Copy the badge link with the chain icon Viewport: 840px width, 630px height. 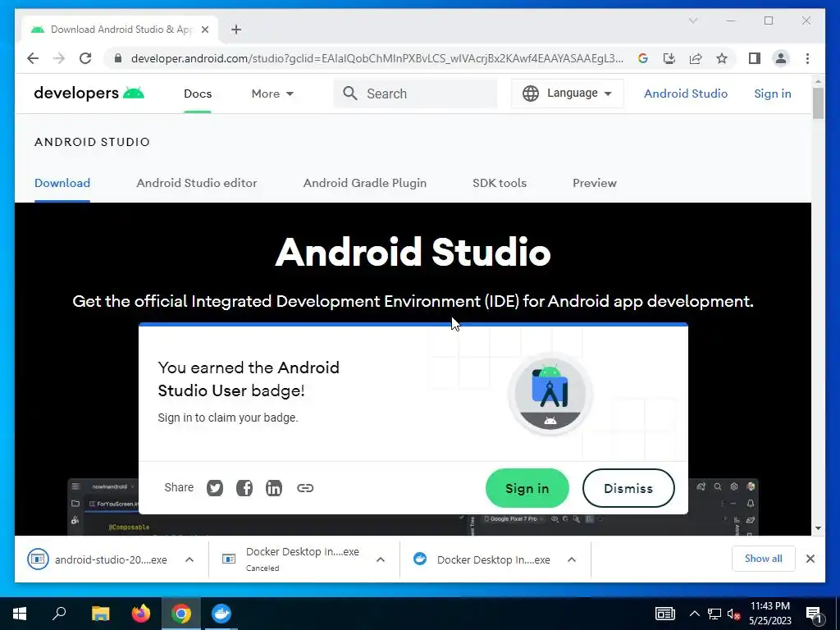click(305, 488)
